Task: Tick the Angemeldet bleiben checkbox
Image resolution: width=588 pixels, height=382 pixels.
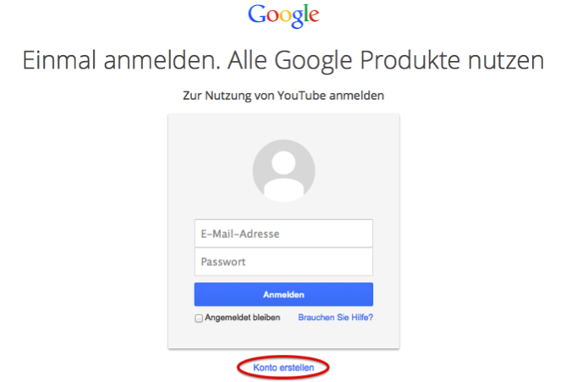Action: (199, 318)
